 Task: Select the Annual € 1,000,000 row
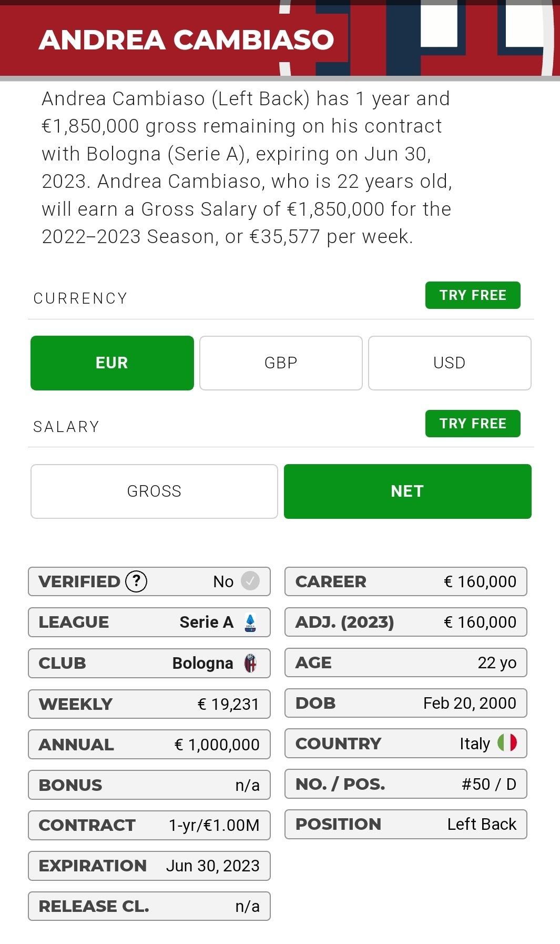(x=149, y=745)
